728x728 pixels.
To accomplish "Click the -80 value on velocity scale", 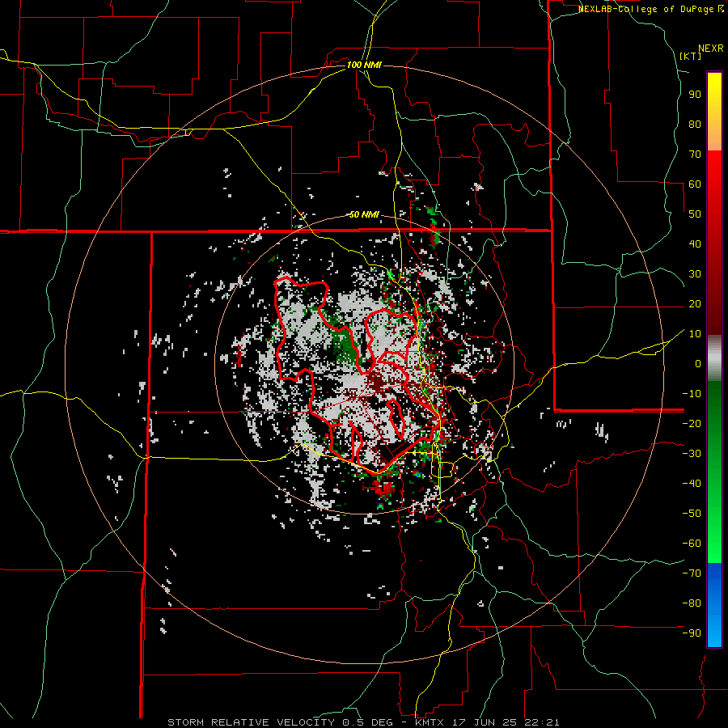I will tap(692, 603).
